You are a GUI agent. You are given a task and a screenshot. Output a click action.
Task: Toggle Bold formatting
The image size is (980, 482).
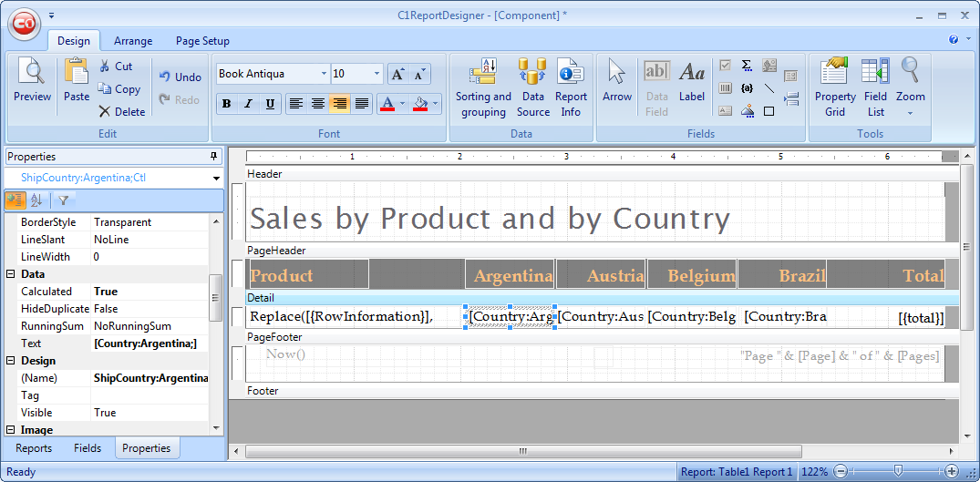[x=227, y=104]
